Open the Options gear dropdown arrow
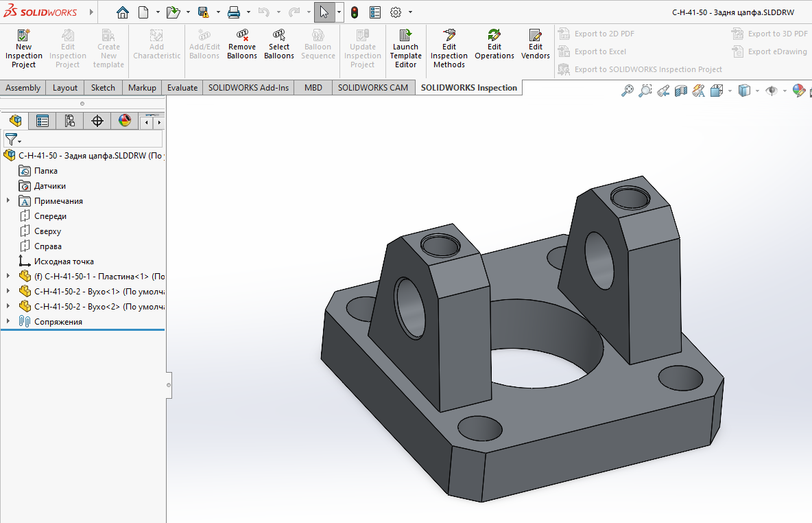The width and height of the screenshot is (812, 523). 410,12
